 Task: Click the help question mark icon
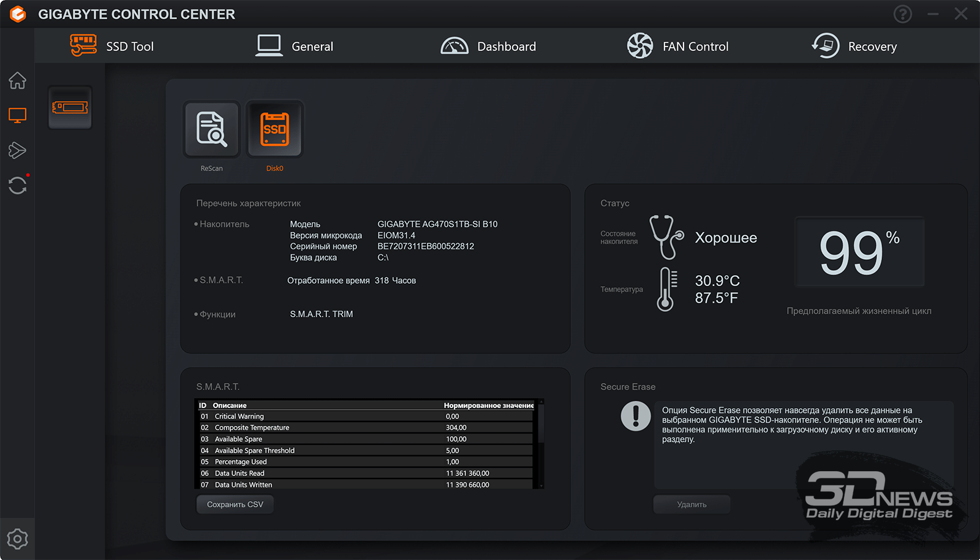(x=902, y=13)
